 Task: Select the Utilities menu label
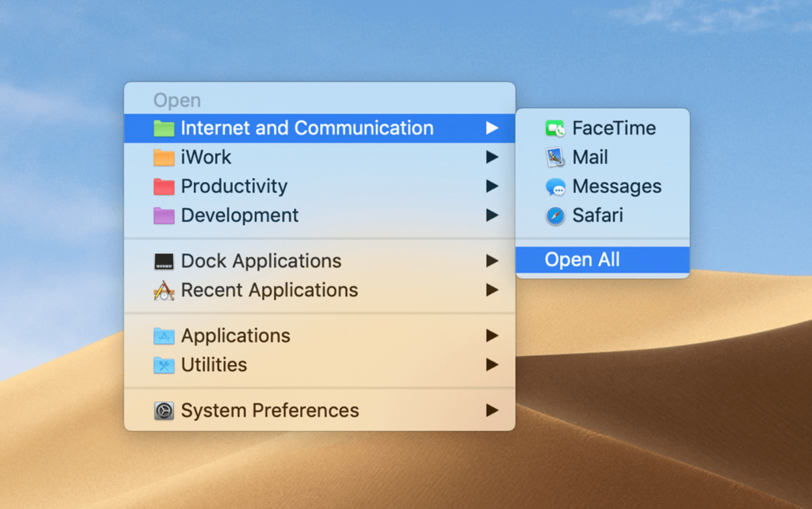click(214, 365)
